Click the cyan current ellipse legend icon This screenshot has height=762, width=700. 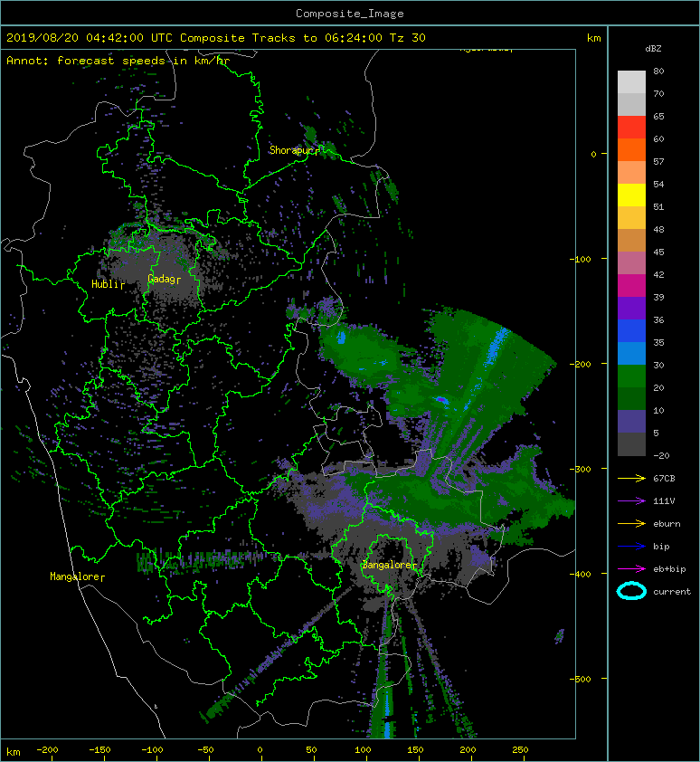(631, 591)
